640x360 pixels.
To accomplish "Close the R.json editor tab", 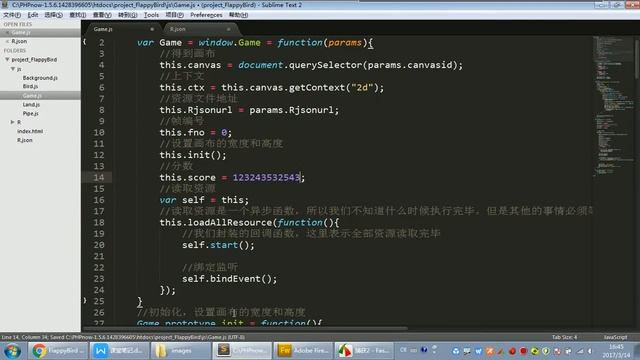I will 229,29.
